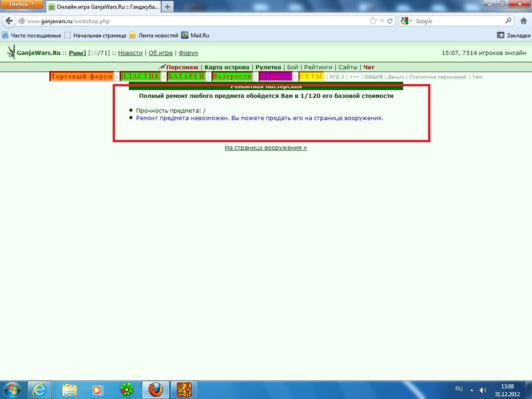Open the red Chinese-character app taskbar icon
The width and height of the screenshot is (532, 399).
click(x=184, y=390)
